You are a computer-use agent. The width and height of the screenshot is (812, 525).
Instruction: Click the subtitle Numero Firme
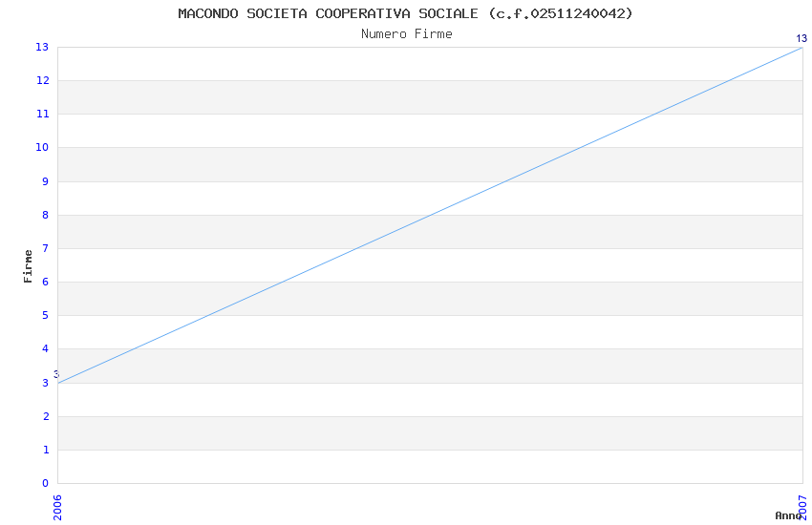click(407, 34)
